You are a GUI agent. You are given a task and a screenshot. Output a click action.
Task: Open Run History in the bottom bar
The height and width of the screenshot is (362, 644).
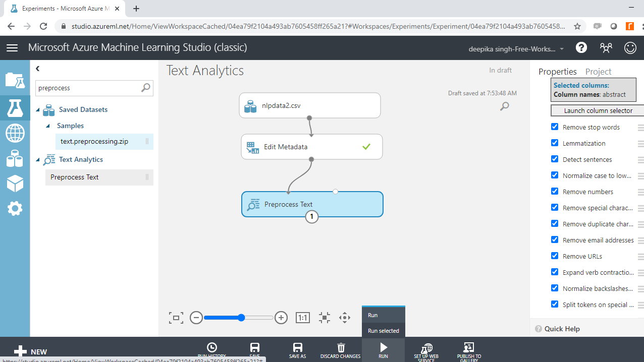(212, 350)
